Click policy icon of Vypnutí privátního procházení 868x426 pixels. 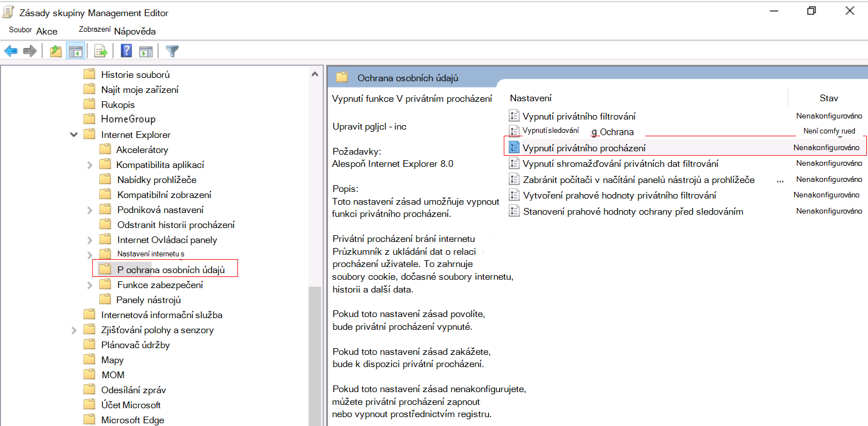514,148
